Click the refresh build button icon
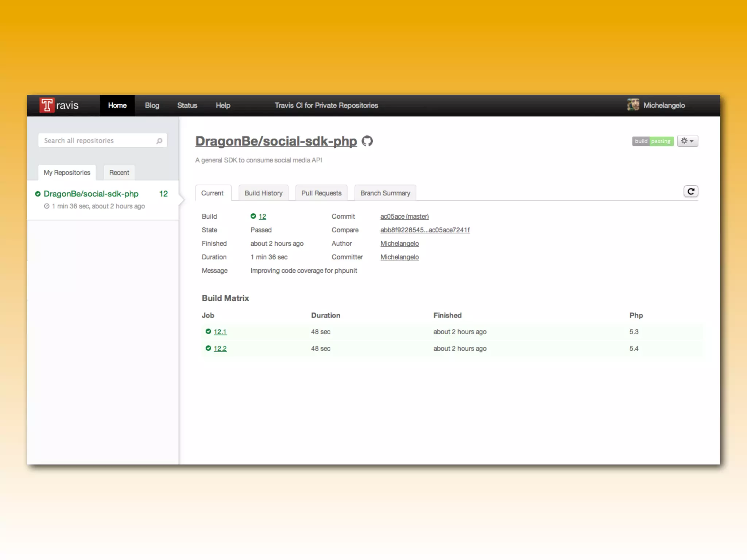Viewport: 747px width, 560px height. pos(690,191)
